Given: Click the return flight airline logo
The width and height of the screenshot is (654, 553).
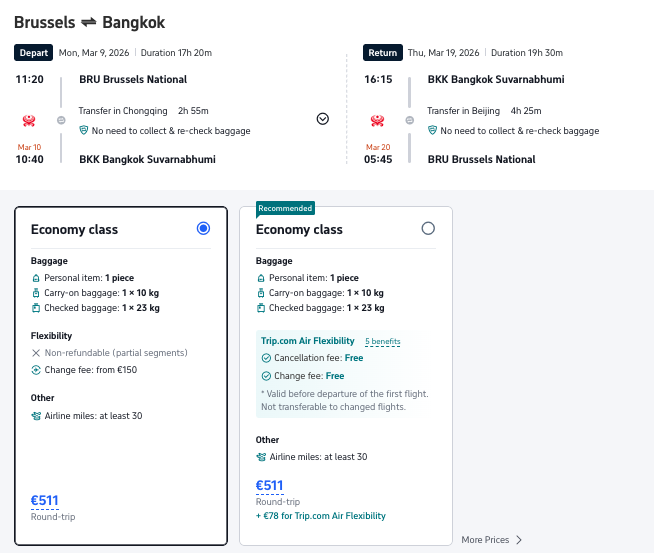Looking at the screenshot, I should click(x=377, y=120).
